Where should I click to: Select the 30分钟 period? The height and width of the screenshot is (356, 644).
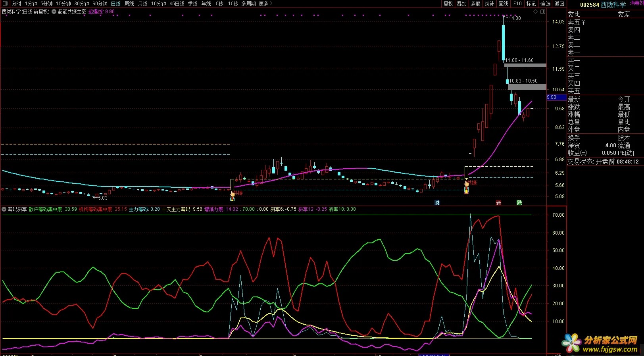pyautogui.click(x=82, y=4)
